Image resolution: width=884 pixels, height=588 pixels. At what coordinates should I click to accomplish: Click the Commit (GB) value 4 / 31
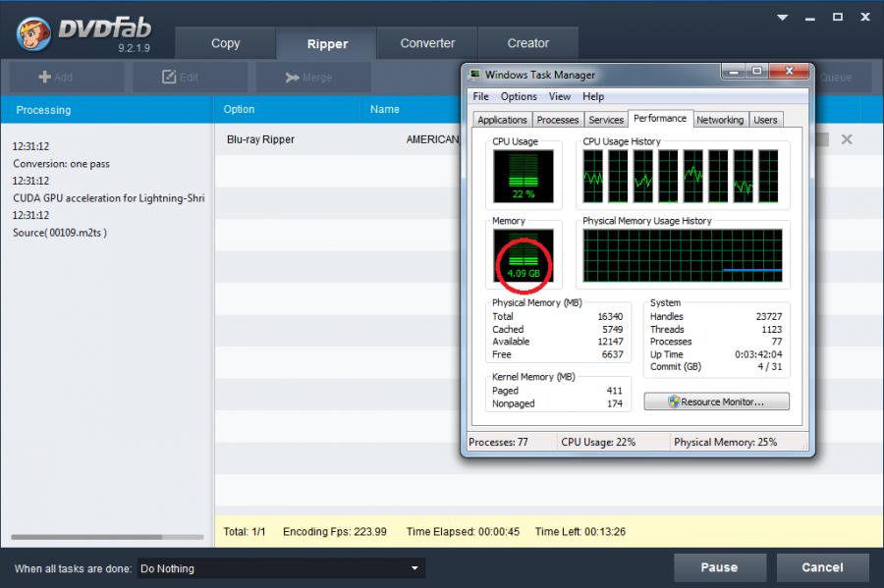(x=769, y=367)
